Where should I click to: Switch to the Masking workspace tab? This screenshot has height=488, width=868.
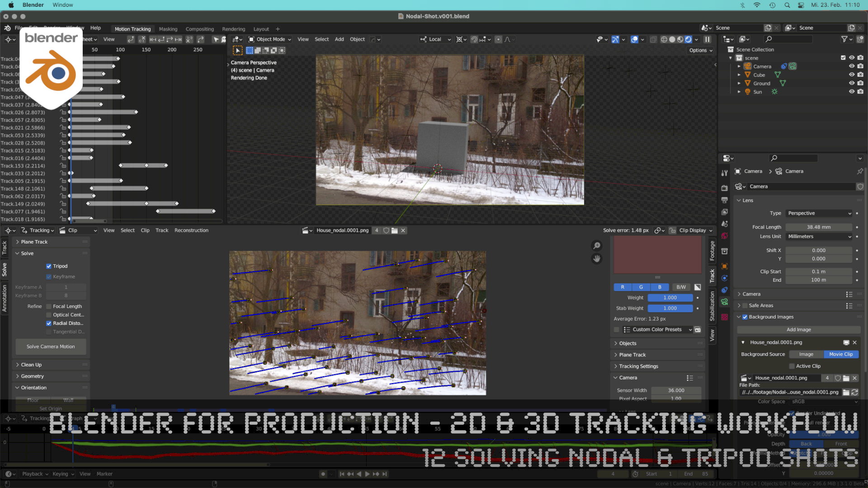tap(168, 28)
